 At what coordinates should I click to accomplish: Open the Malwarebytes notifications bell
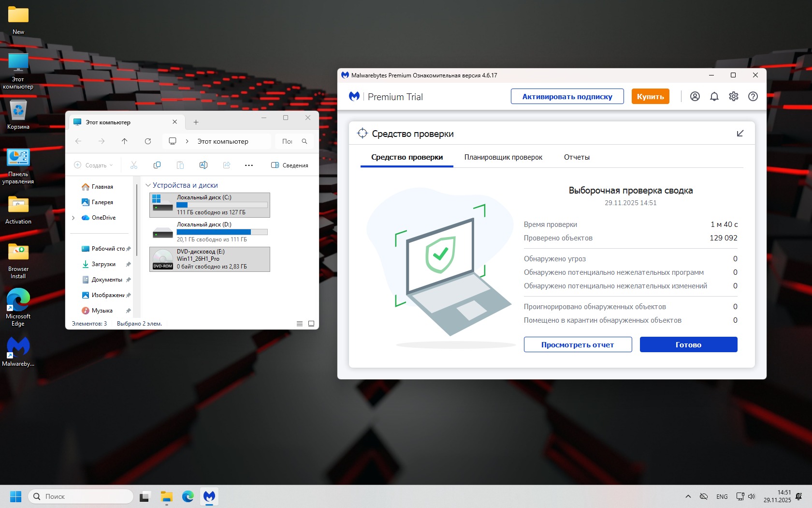[714, 96]
